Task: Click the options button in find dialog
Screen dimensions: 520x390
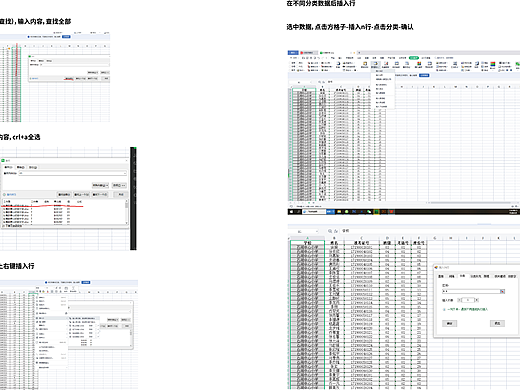Action: (x=119, y=185)
